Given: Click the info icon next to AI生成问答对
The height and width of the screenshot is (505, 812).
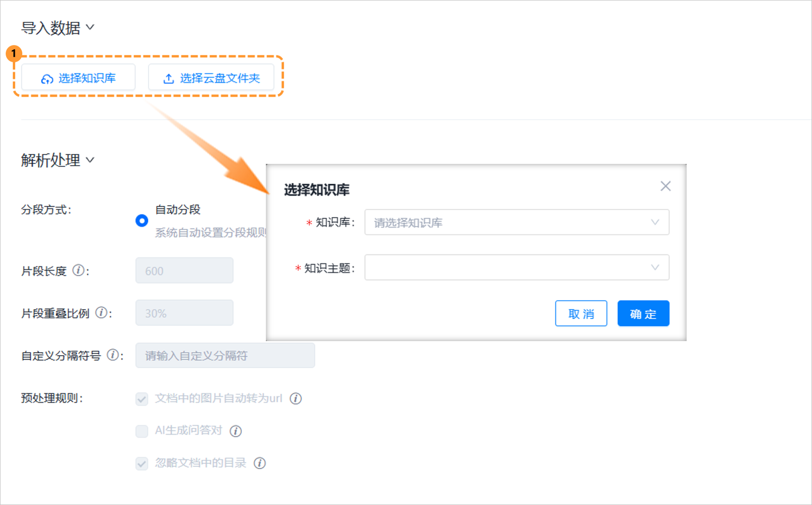Looking at the screenshot, I should click(235, 431).
